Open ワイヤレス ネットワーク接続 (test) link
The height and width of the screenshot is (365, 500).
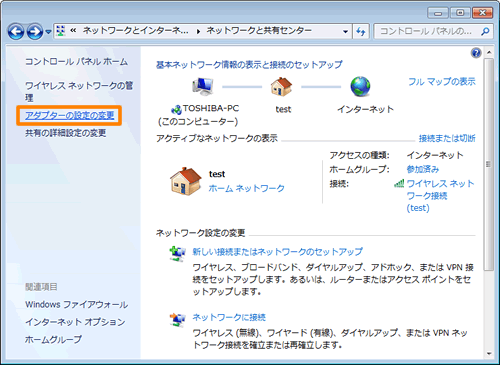440,196
